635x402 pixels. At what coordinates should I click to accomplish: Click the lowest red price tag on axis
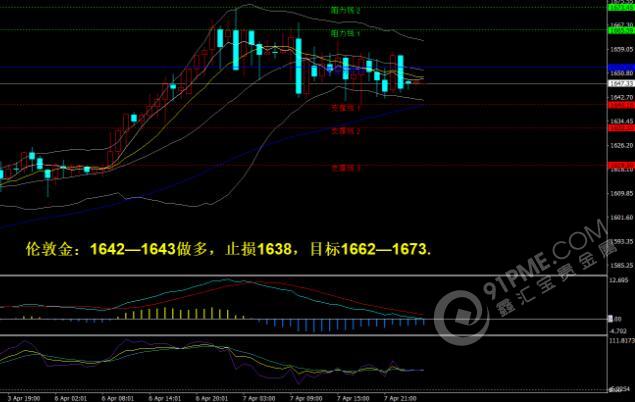tap(620, 164)
